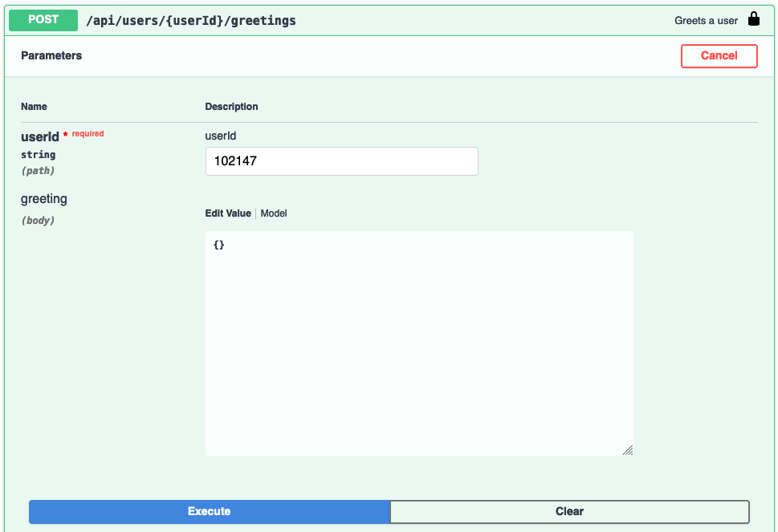This screenshot has width=778, height=532.
Task: Click the Description column header
Action: [231, 106]
